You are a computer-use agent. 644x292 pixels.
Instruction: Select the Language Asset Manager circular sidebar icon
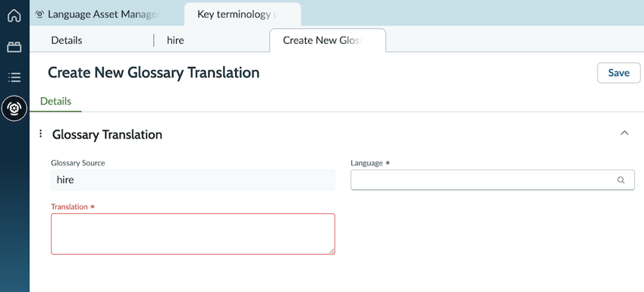click(14, 108)
